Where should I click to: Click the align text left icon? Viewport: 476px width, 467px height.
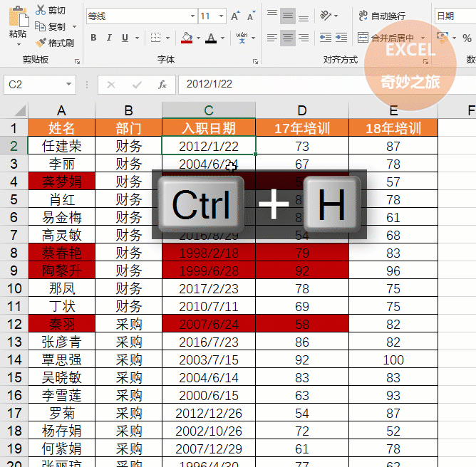pyautogui.click(x=271, y=38)
